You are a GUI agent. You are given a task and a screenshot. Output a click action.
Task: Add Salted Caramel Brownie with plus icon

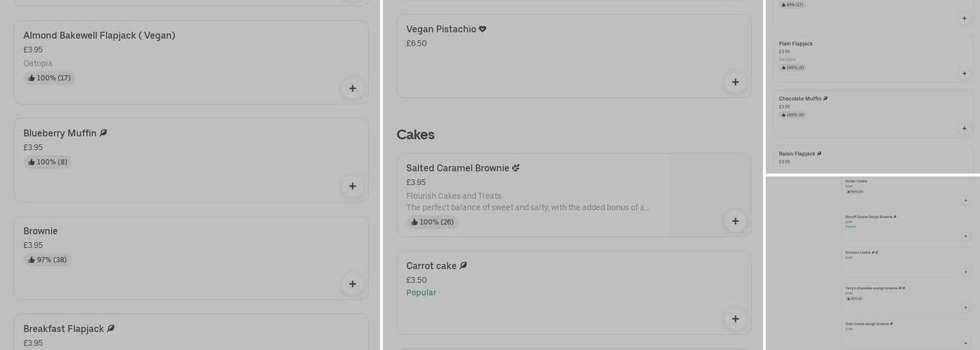(735, 221)
